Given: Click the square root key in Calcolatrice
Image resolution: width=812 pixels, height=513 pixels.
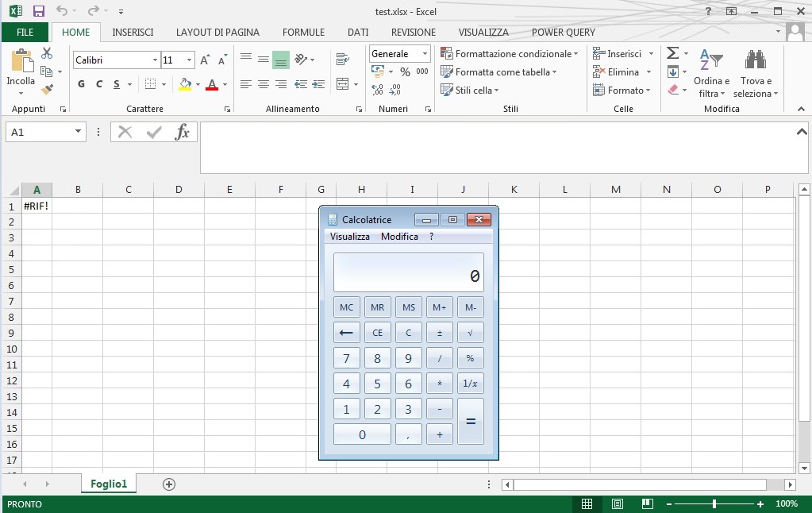Looking at the screenshot, I should 471,333.
